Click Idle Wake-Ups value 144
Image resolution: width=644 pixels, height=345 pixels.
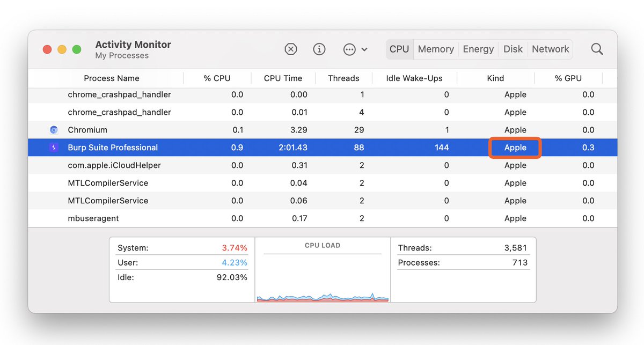442,148
